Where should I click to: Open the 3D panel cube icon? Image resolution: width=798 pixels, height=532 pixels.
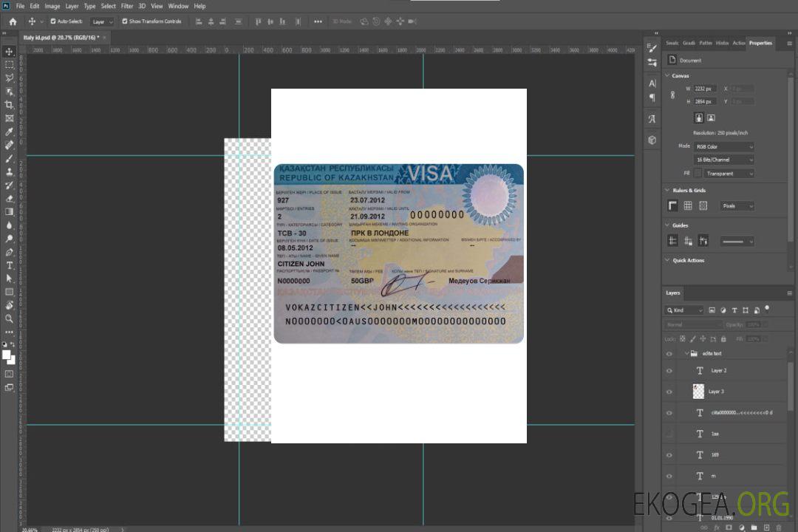click(652, 140)
